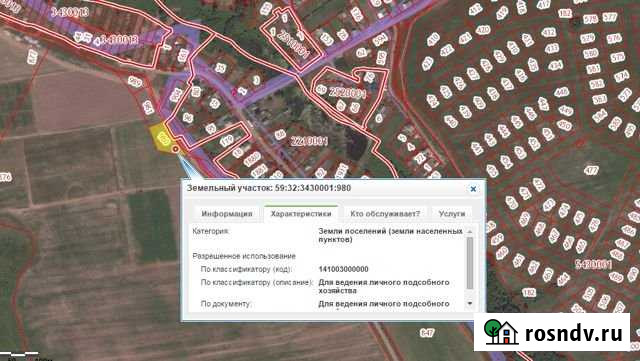Click the 'По классификатору (описание):' label
This screenshot has height=361, width=640.
257,283
